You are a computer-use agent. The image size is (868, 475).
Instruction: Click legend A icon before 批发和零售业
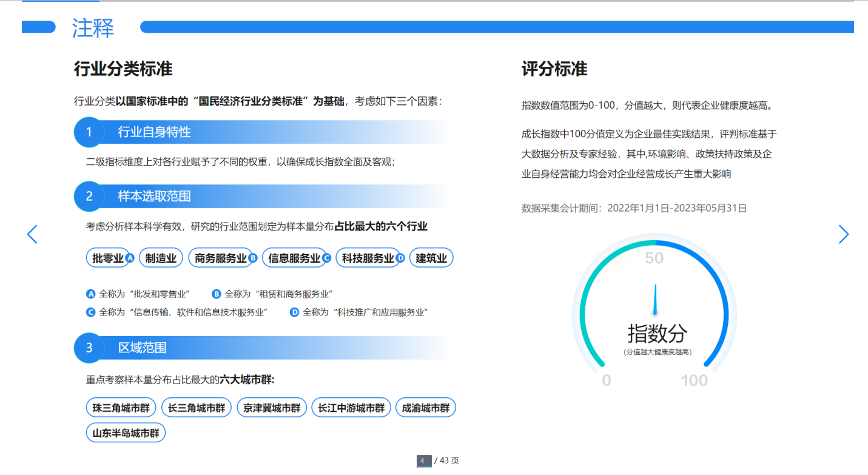tap(91, 294)
